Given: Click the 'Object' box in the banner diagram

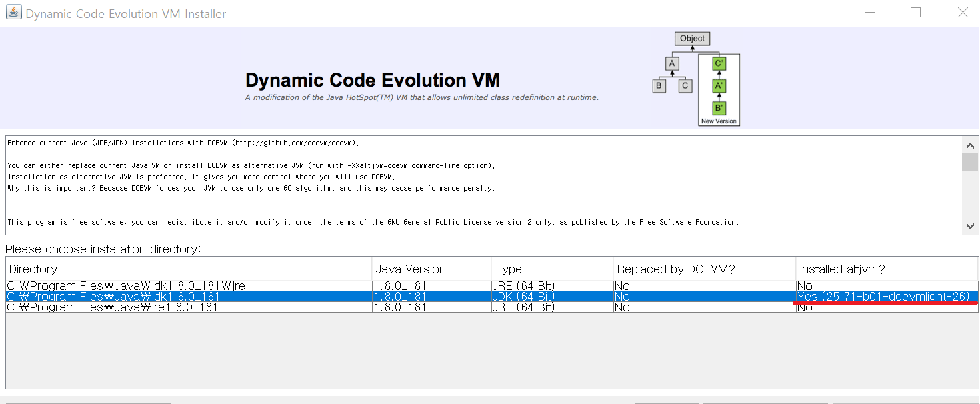Looking at the screenshot, I should point(692,39).
